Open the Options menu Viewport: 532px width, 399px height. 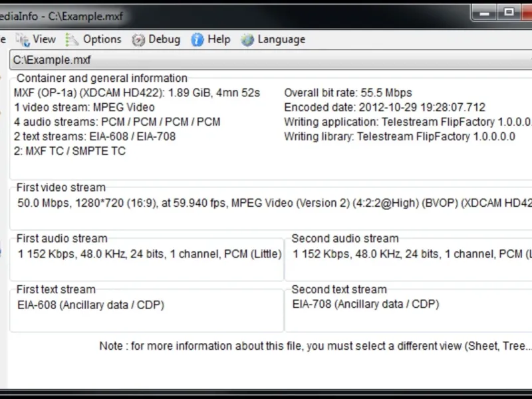tap(102, 39)
